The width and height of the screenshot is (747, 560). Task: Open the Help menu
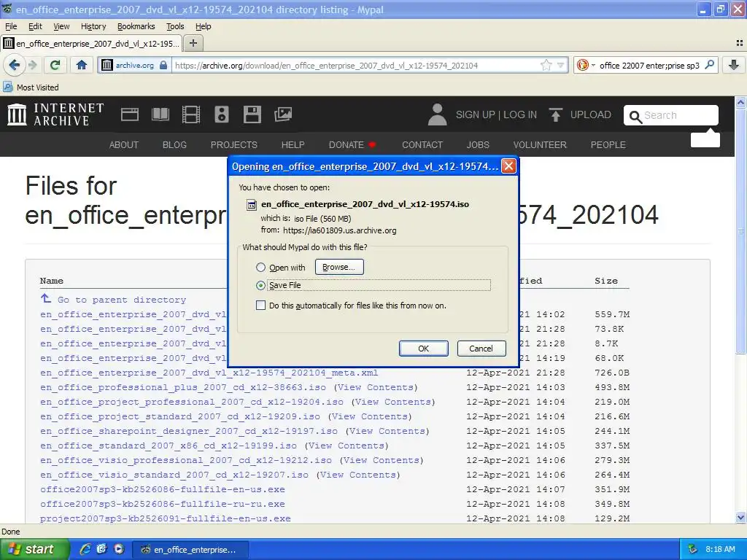(x=203, y=26)
